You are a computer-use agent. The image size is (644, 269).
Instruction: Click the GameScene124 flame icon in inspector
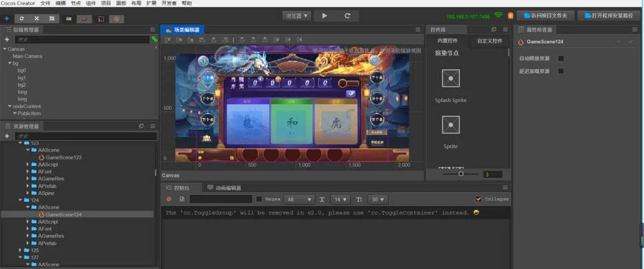521,42
